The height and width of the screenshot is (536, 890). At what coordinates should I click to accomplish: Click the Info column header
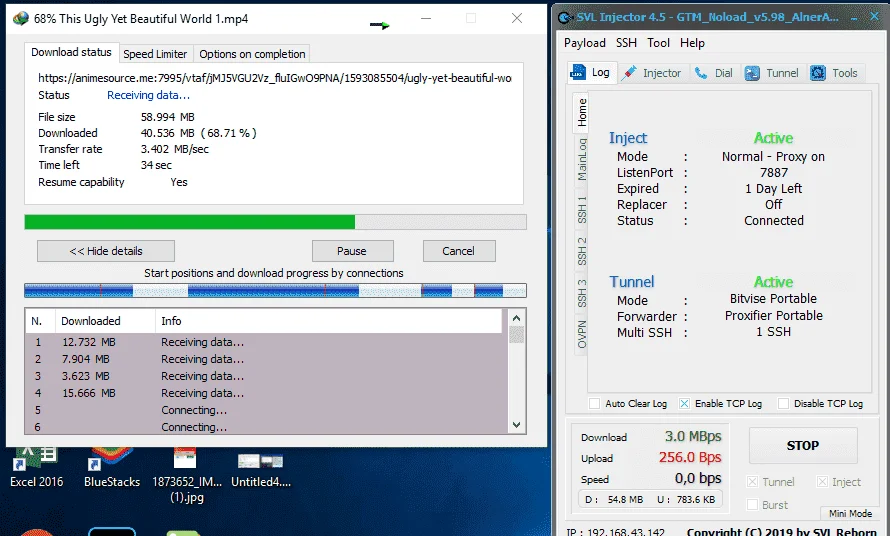click(x=329, y=321)
